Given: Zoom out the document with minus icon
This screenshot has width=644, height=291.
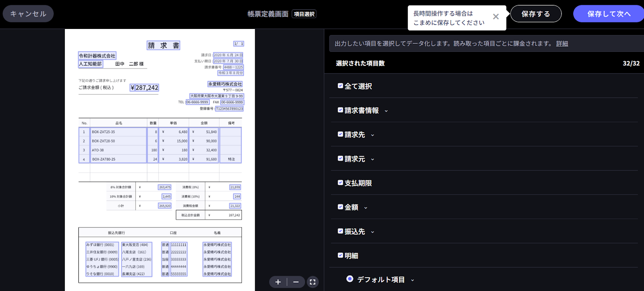Looking at the screenshot, I should tap(296, 282).
